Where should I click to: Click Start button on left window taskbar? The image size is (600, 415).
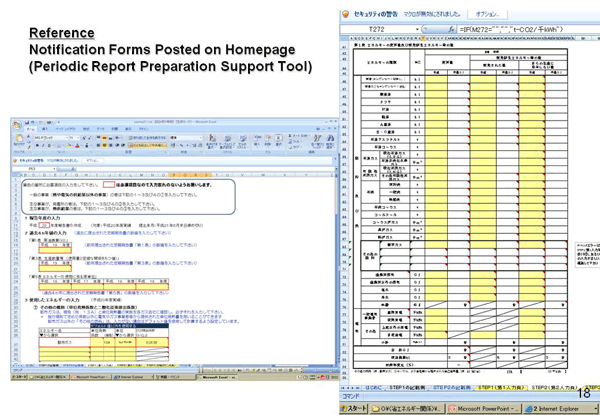18,377
